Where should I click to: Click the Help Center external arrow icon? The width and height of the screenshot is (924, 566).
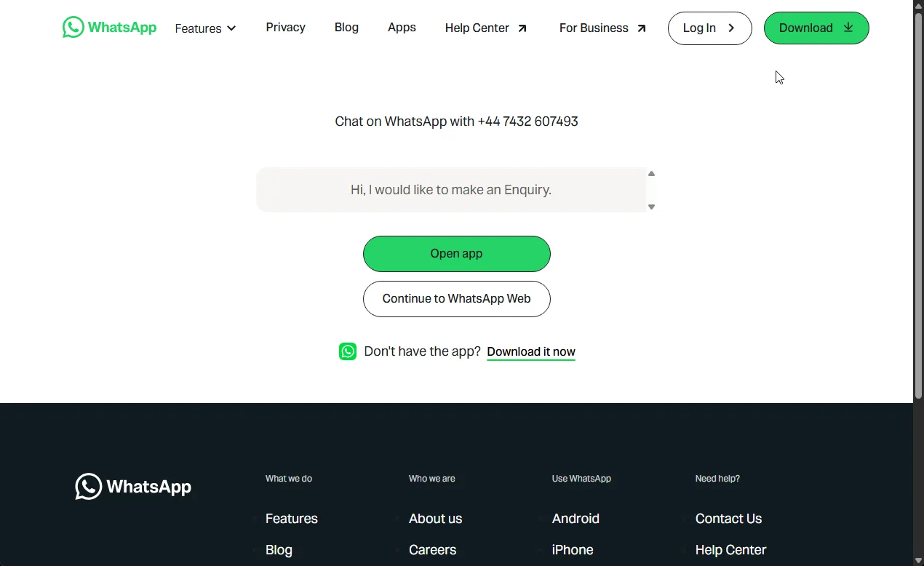[x=522, y=28]
